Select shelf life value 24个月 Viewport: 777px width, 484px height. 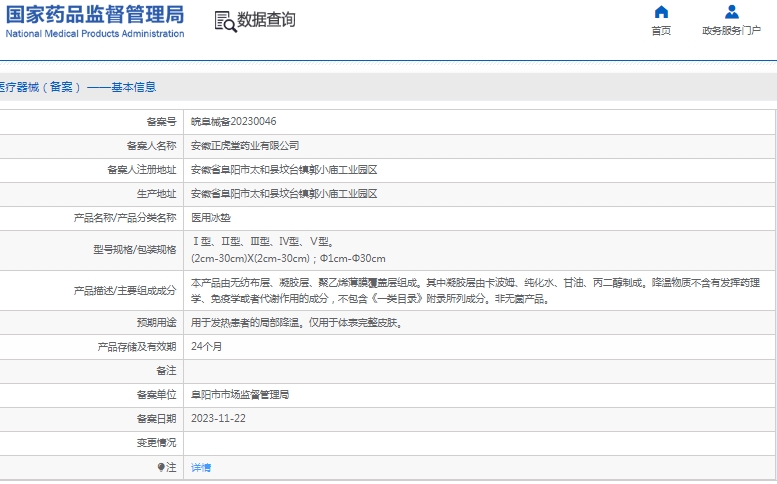pos(206,347)
